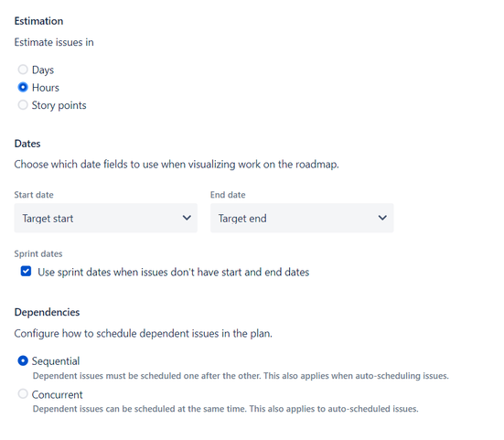This screenshot has height=440, width=504.
Task: Click the 'Sequential' option label
Action: click(x=56, y=361)
